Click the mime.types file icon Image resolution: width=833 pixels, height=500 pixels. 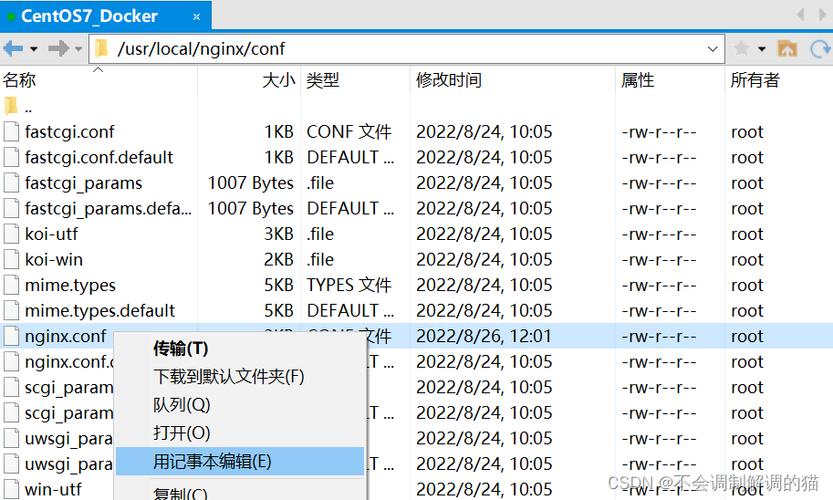tap(11, 285)
